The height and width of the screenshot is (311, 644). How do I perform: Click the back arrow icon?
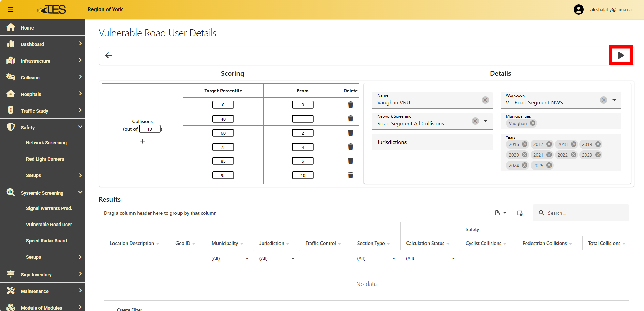click(x=109, y=55)
